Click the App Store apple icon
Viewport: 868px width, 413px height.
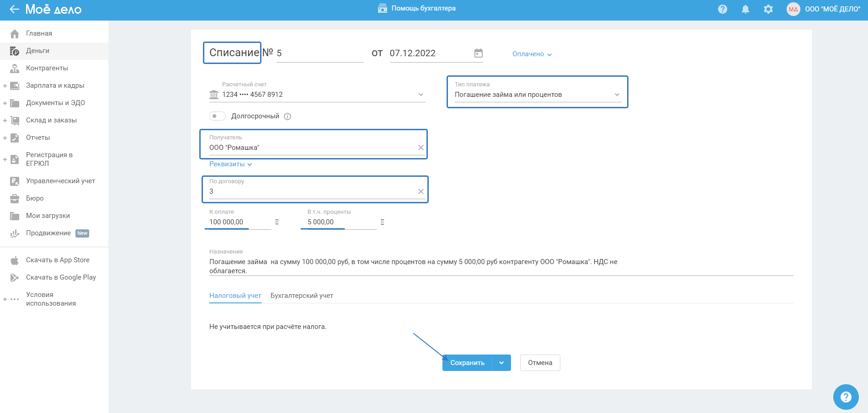(x=15, y=260)
